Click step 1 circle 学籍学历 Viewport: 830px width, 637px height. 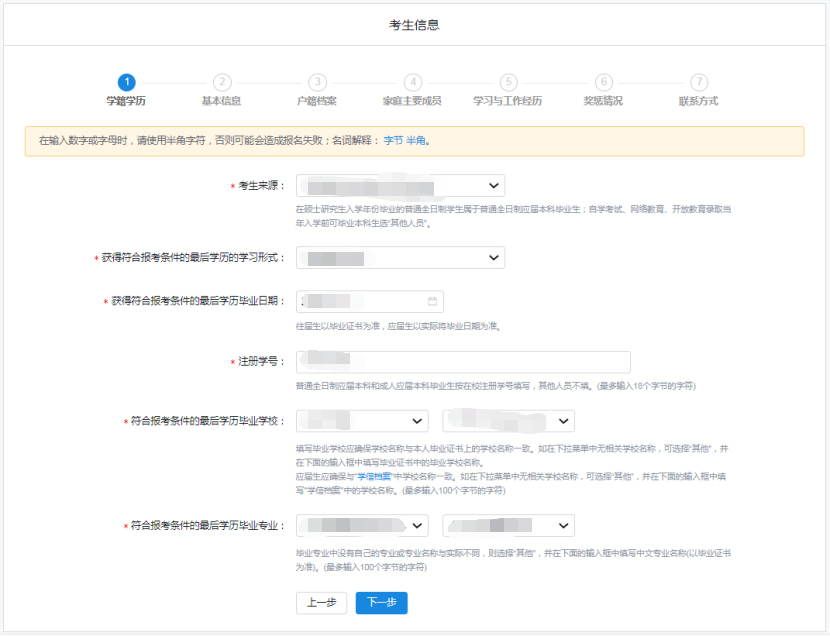[126, 82]
